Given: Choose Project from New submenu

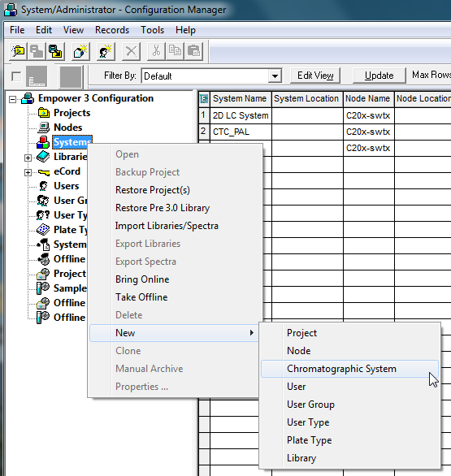Looking at the screenshot, I should pos(349,333).
